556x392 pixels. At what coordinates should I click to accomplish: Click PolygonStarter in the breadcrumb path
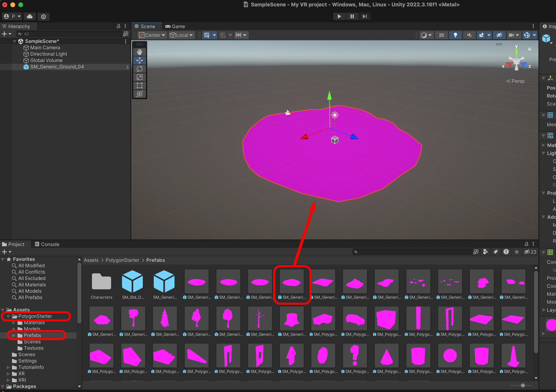[122, 260]
